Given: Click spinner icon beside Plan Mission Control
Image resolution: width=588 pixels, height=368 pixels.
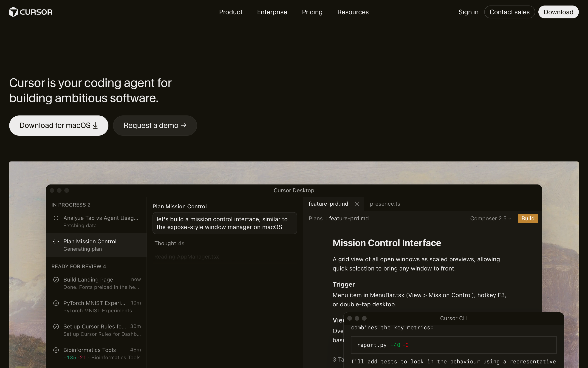Looking at the screenshot, I should (x=56, y=241).
